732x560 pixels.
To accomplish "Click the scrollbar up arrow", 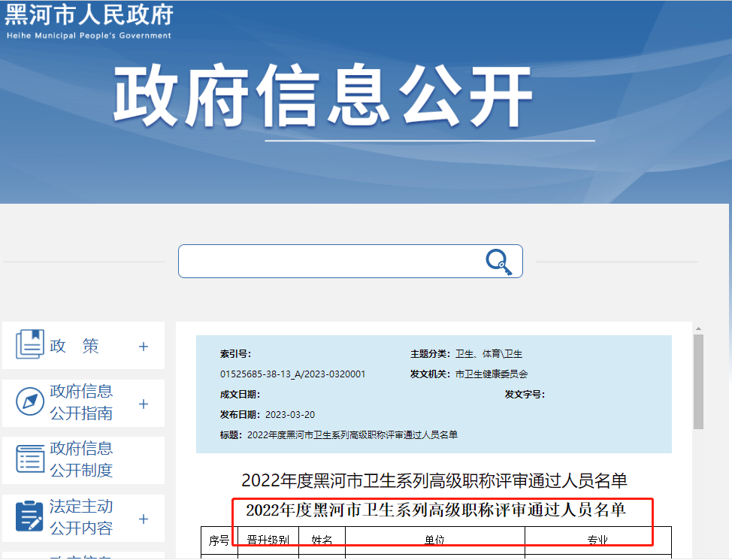I will 698,328.
